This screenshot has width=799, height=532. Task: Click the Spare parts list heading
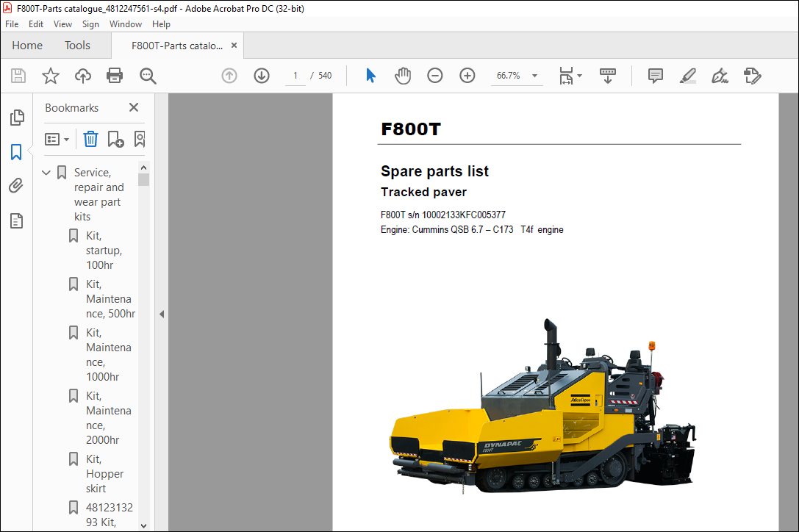(x=434, y=171)
